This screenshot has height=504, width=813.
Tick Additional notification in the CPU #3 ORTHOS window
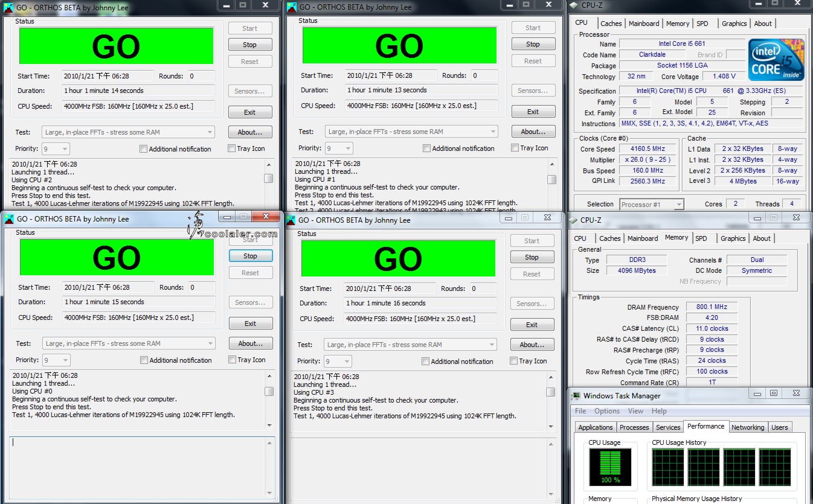[425, 362]
